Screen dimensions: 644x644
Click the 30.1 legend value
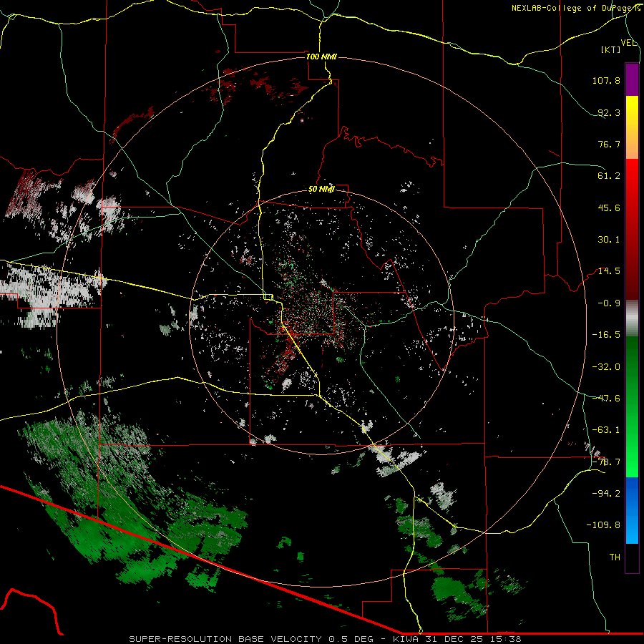click(609, 240)
